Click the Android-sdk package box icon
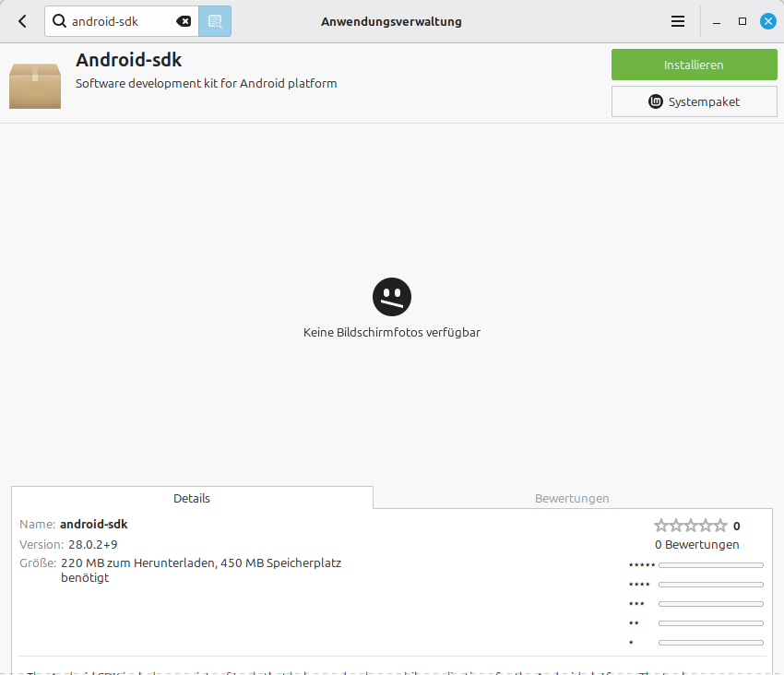 coord(35,86)
